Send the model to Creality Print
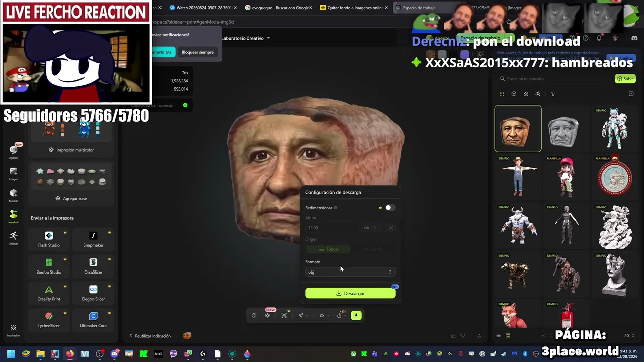The height and width of the screenshot is (362, 644). (49, 293)
